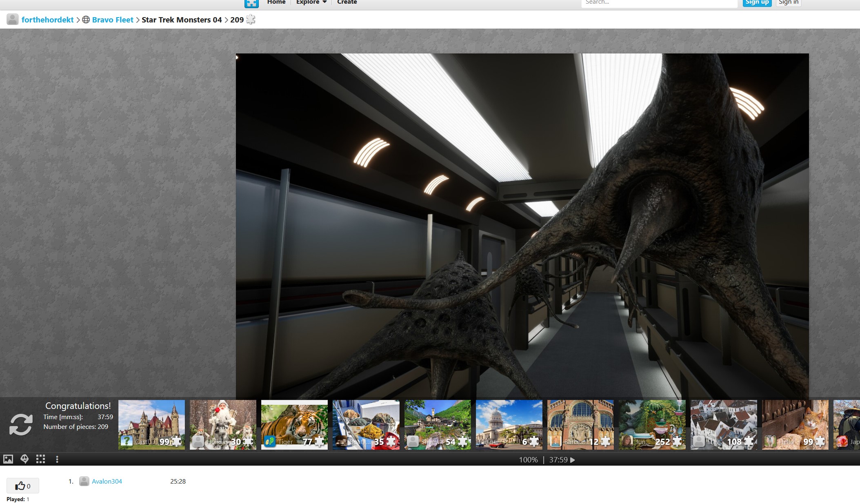Click the Jungle puzzle's owner avatar icon
Image resolution: width=860 pixels, height=504 pixels.
pyautogui.click(x=627, y=441)
